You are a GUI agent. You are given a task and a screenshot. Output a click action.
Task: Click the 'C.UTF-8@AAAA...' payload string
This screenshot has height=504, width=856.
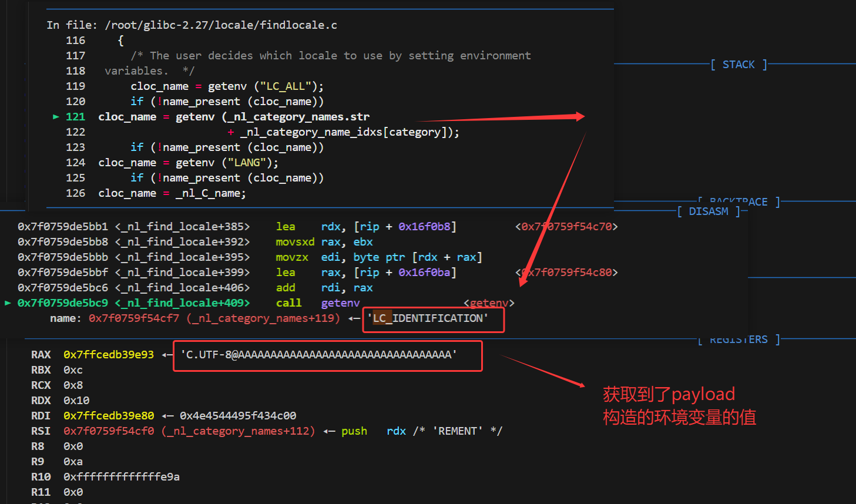click(319, 355)
